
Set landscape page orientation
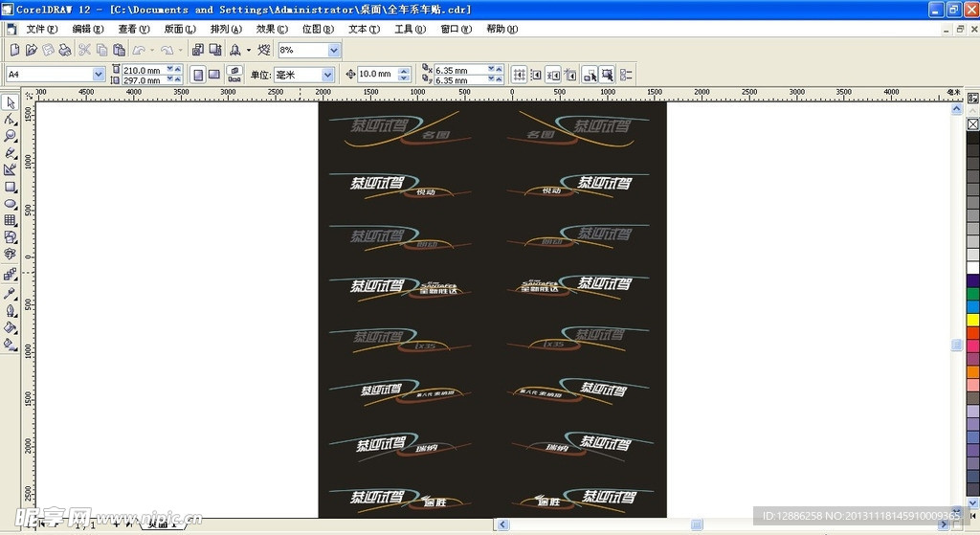(214, 75)
